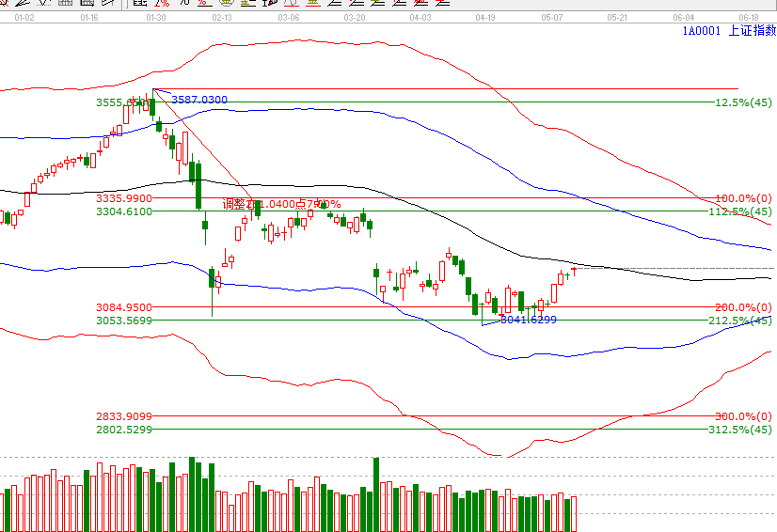777x532 pixels.
Task: Click the 200.0%(0) Fibonacci level label
Action: 743,307
